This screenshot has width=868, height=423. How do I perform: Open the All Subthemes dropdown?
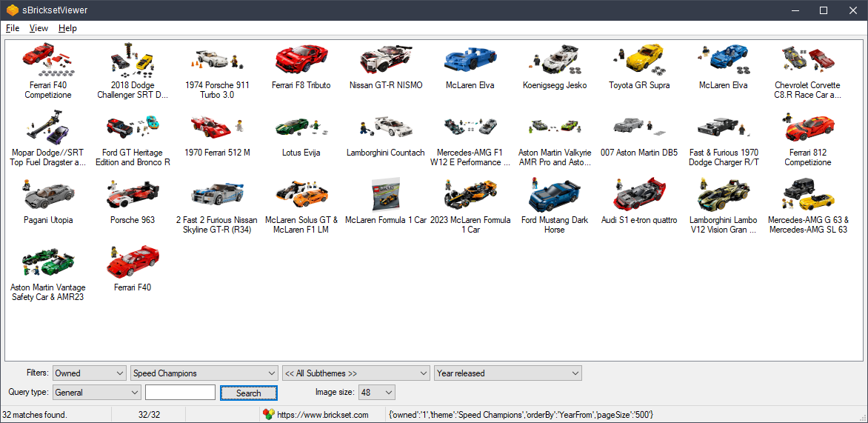tap(355, 373)
